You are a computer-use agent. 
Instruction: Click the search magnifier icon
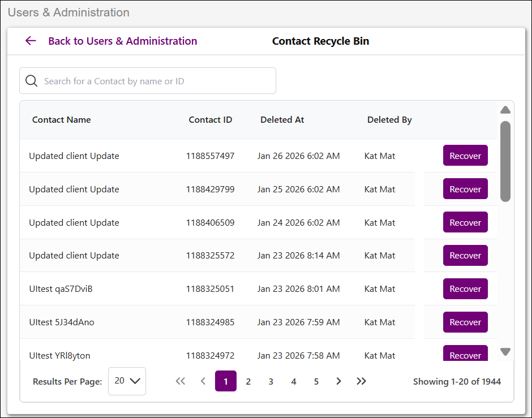(32, 81)
